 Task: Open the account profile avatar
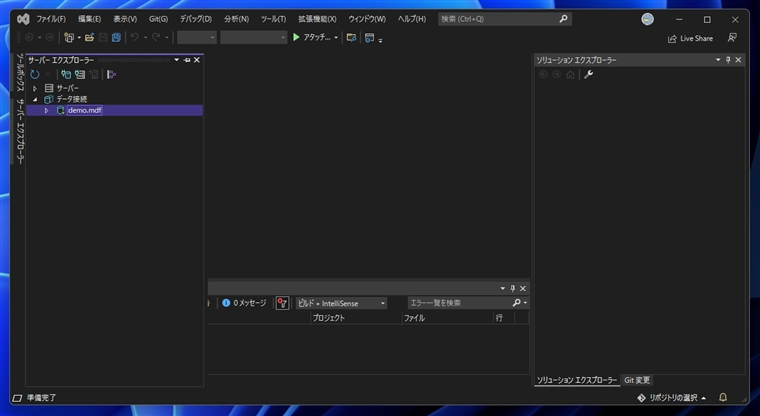coord(648,19)
